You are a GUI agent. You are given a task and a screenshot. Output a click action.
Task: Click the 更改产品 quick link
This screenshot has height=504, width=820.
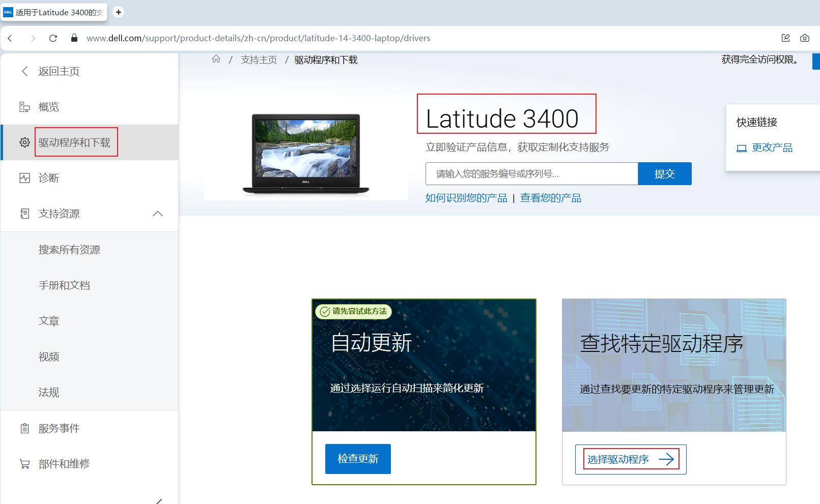[x=772, y=147]
